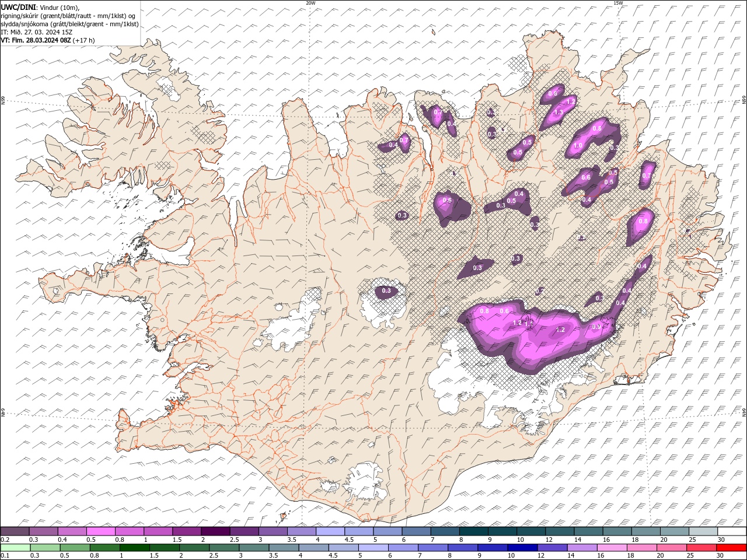Click the "IT: Mið. 27. 03. 2024 15Z" line
This screenshot has width=747, height=560.
(36, 32)
